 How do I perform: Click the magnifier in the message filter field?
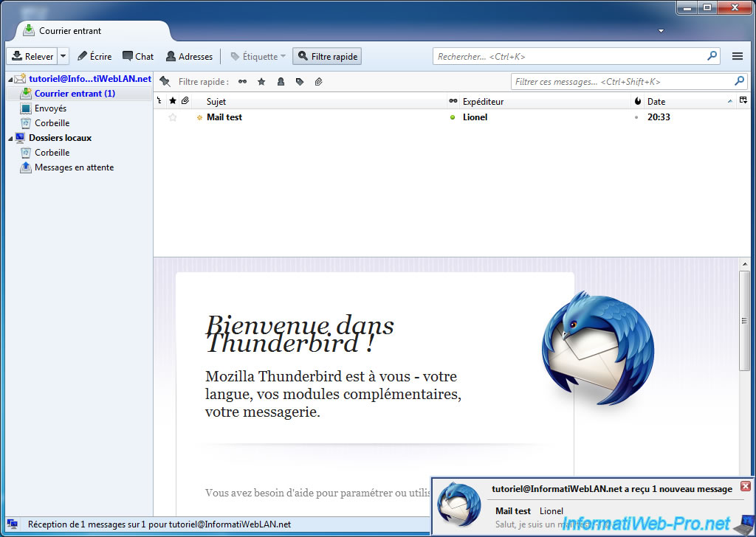pos(739,81)
